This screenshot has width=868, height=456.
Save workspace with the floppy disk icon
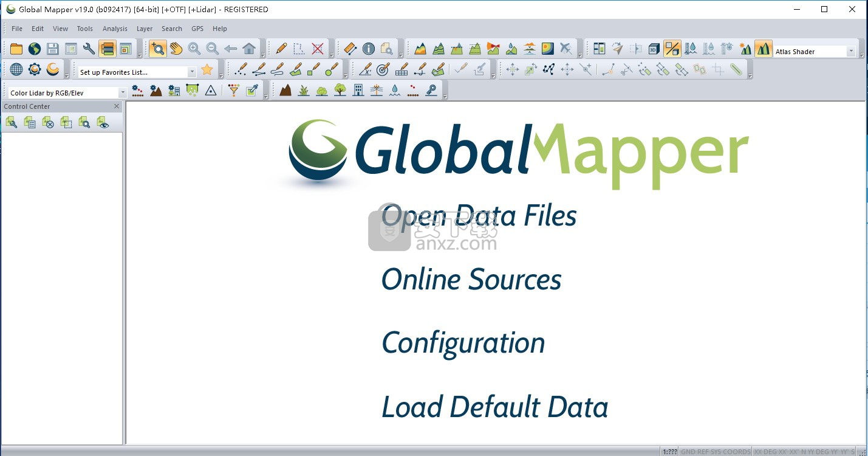(53, 49)
